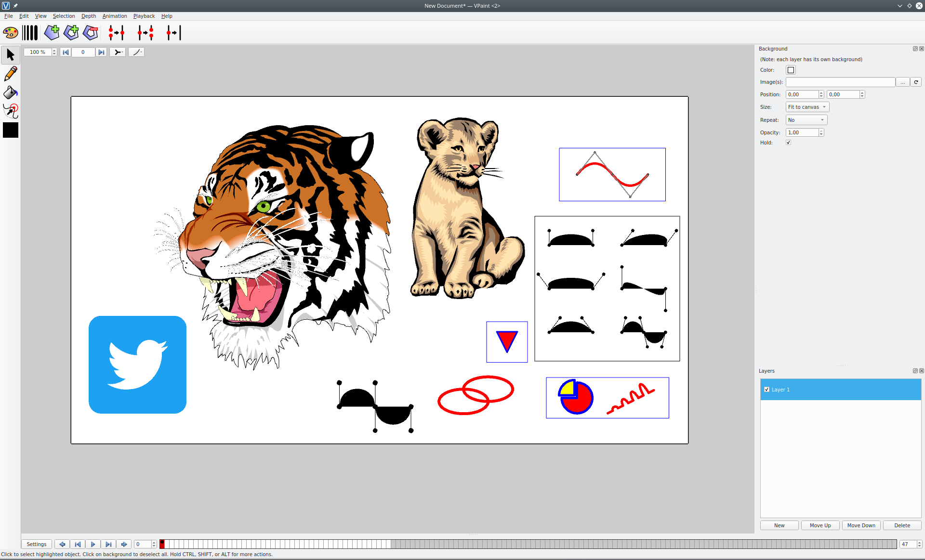
Task: Step the Opacity 1,00 spinbox arrows
Action: 821,132
